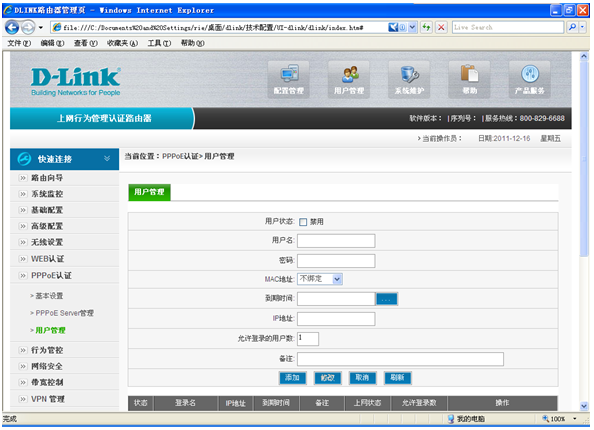Click the 添加 add button

tap(292, 378)
